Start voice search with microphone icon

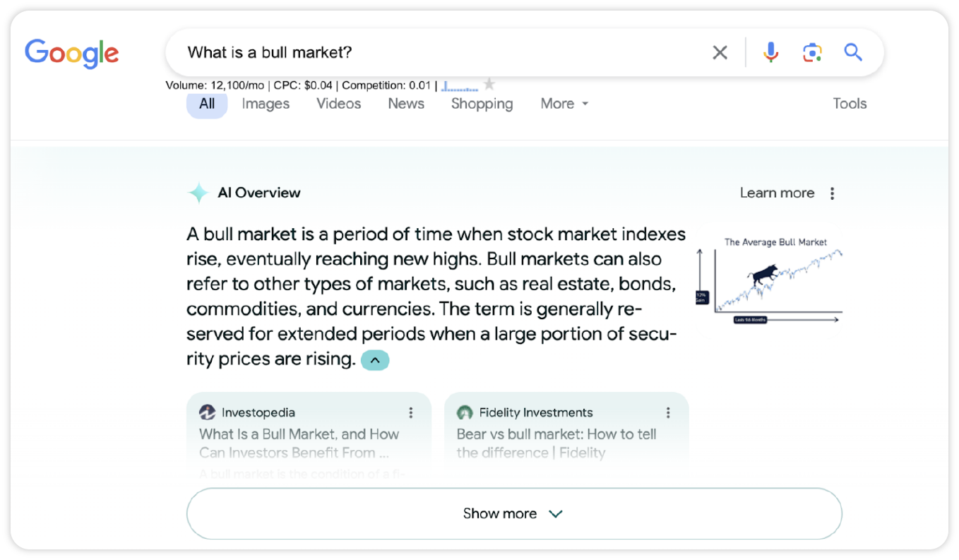click(770, 52)
